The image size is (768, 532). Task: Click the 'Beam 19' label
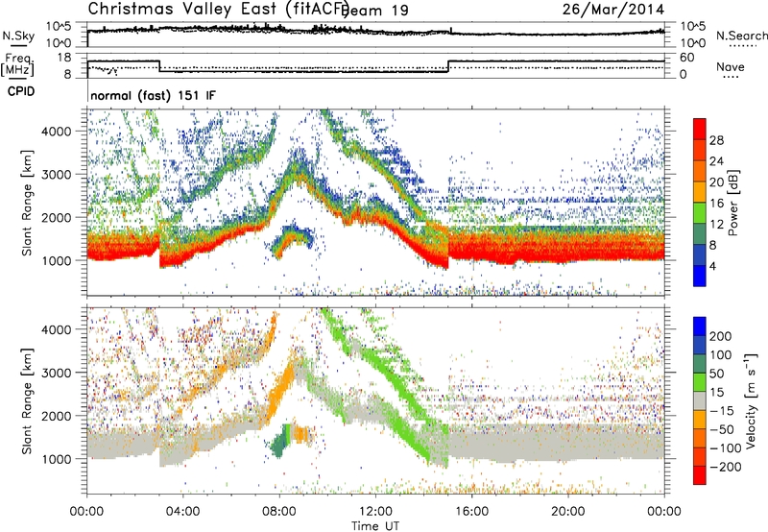376,11
